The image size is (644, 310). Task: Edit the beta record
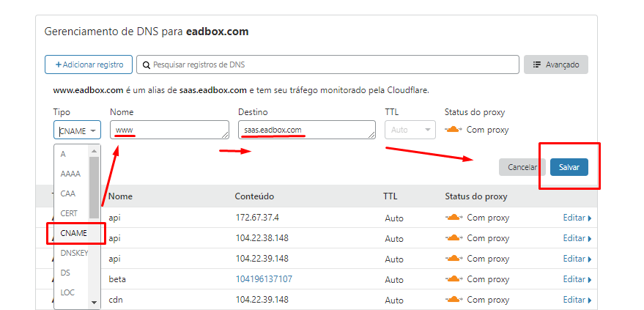(x=577, y=279)
